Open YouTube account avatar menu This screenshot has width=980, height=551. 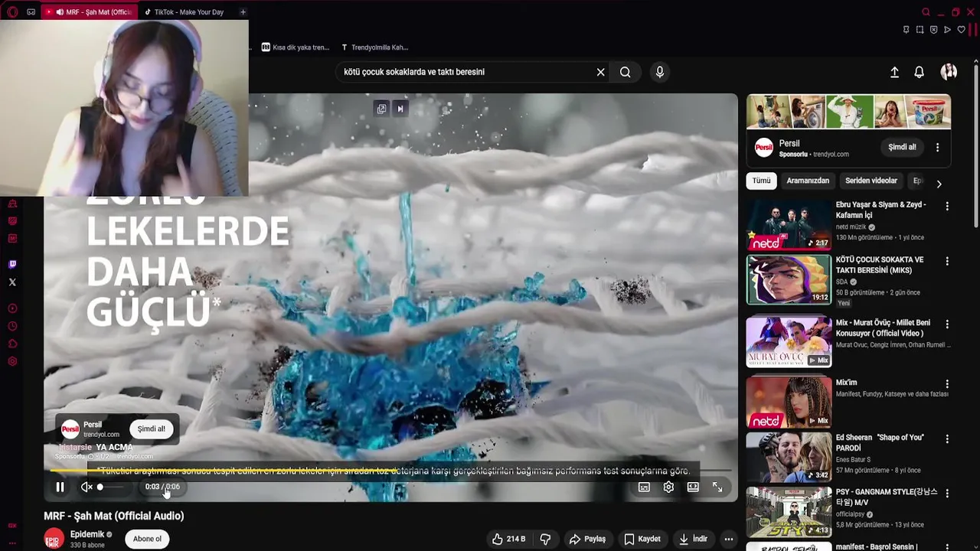tap(949, 72)
